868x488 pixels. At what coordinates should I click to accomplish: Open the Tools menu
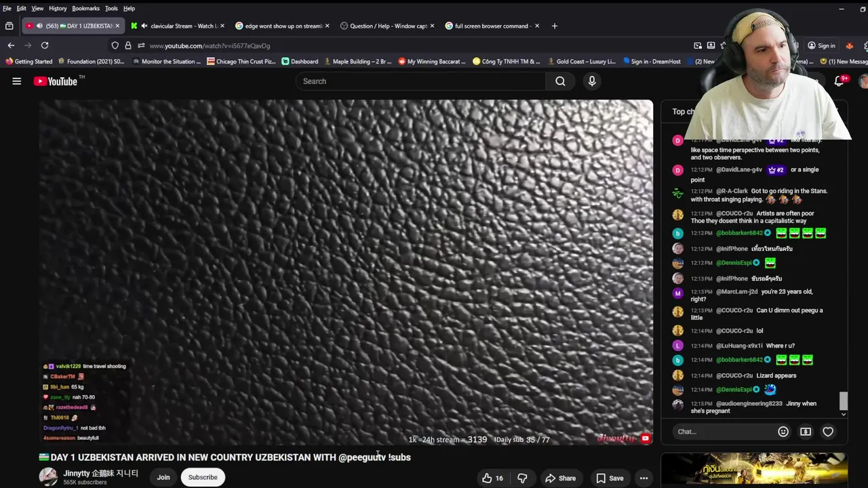click(111, 8)
